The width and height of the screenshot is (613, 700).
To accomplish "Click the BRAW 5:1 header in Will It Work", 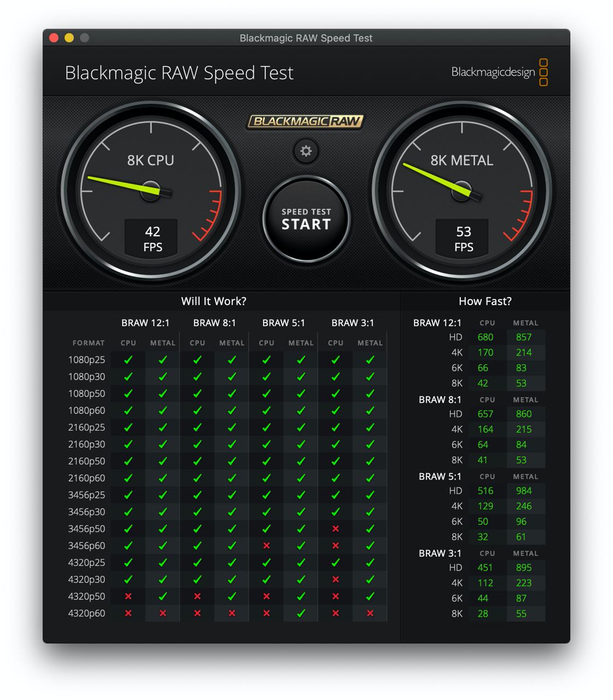I will point(284,323).
